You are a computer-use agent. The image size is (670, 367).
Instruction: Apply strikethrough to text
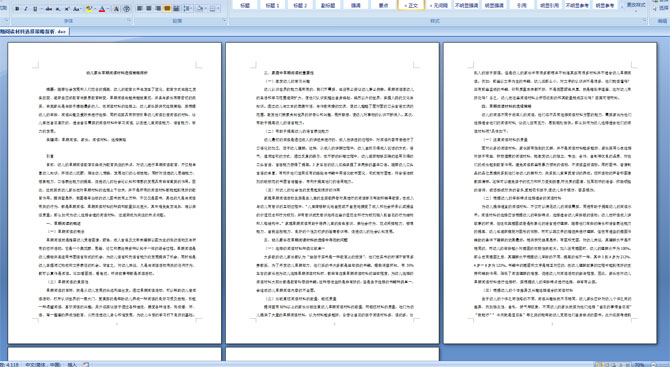[48, 9]
